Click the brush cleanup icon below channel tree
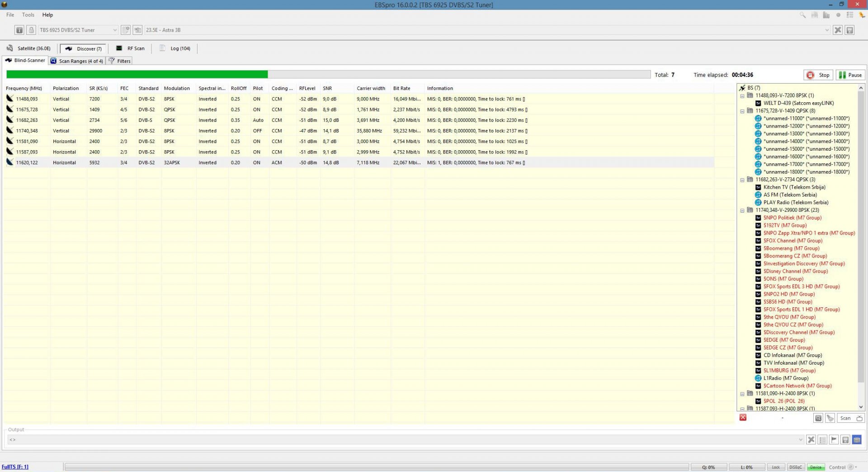This screenshot has width=868, height=472. coord(830,418)
